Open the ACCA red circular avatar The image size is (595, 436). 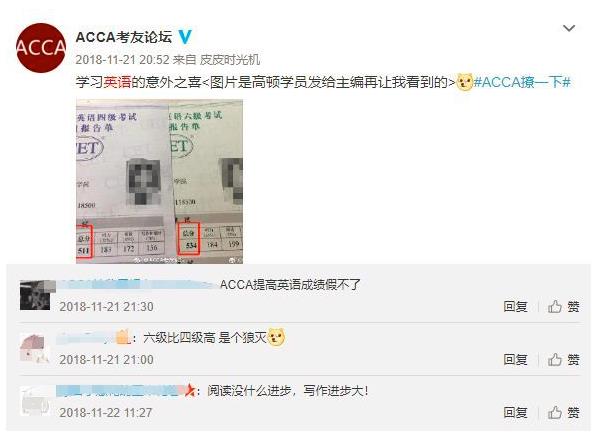[41, 48]
